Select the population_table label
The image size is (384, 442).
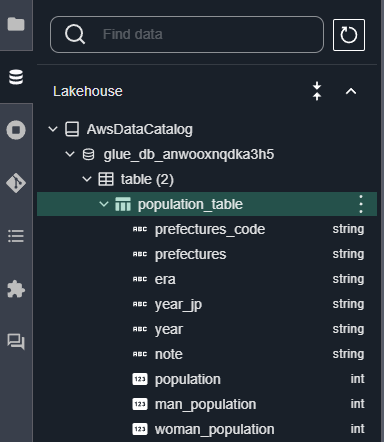pos(190,205)
